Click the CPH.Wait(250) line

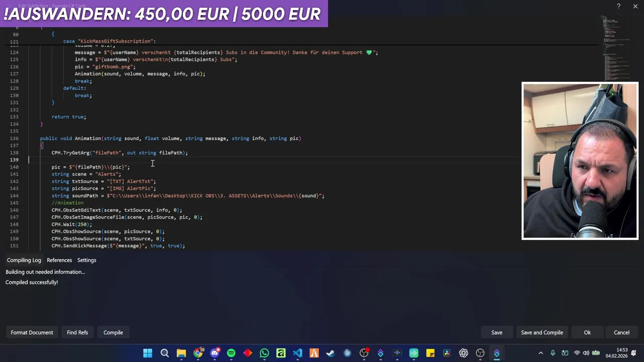71,224
